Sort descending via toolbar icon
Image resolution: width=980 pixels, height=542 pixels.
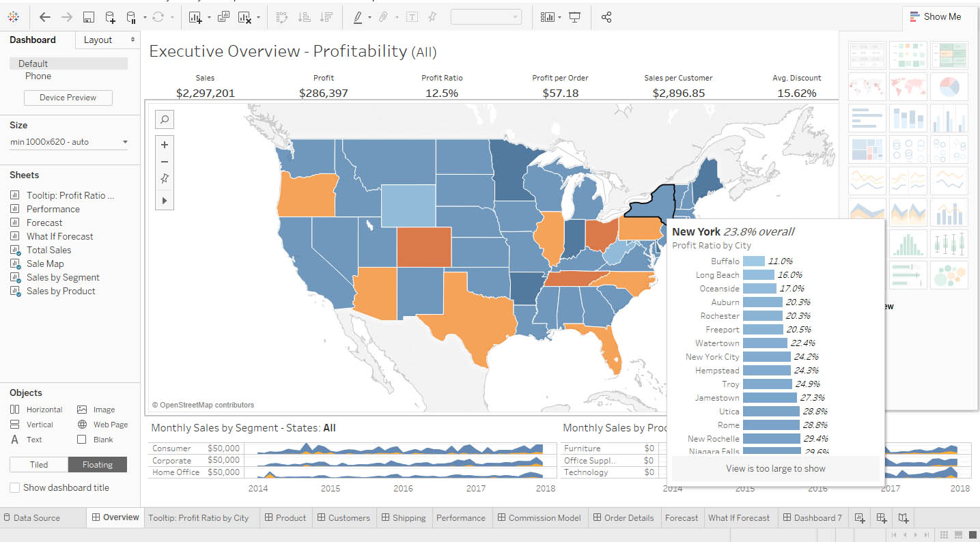(x=326, y=17)
